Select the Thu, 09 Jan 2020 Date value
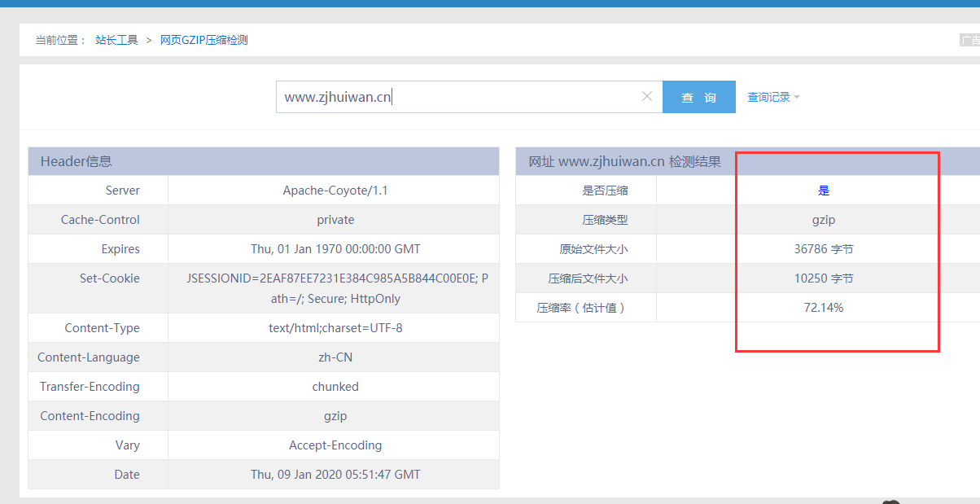The width and height of the screenshot is (980, 504). point(335,475)
